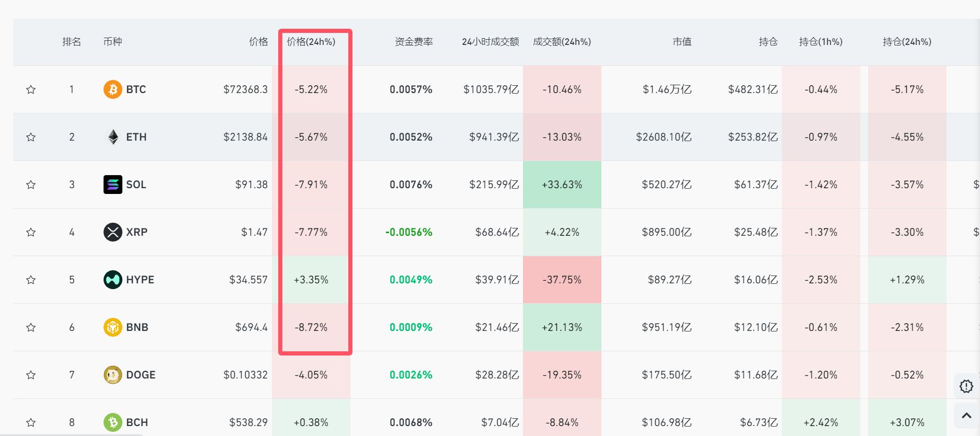Sort by 24小时成交额 column header
The width and height of the screenshot is (980, 436).
click(490, 42)
